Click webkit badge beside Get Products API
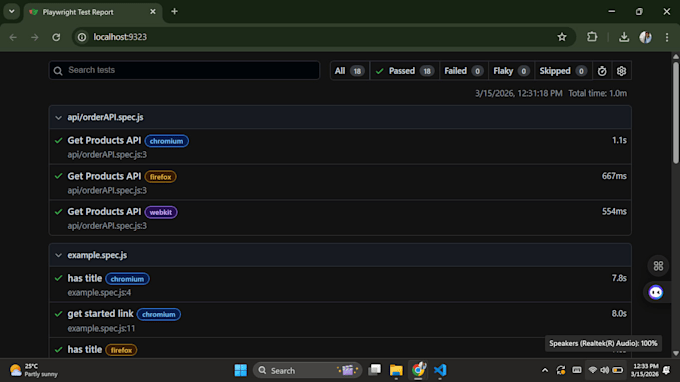The image size is (680, 382). (161, 212)
